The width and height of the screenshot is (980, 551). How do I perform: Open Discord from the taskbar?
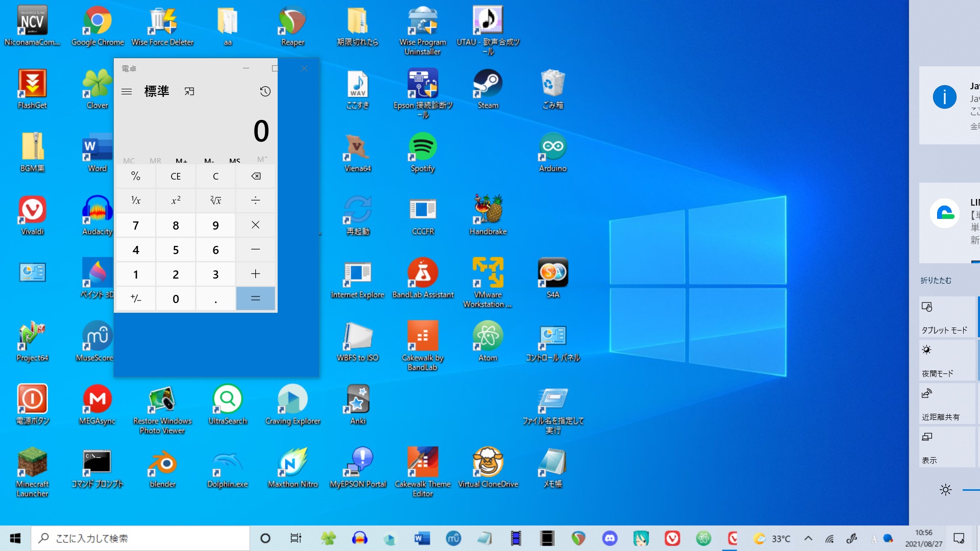(x=609, y=538)
